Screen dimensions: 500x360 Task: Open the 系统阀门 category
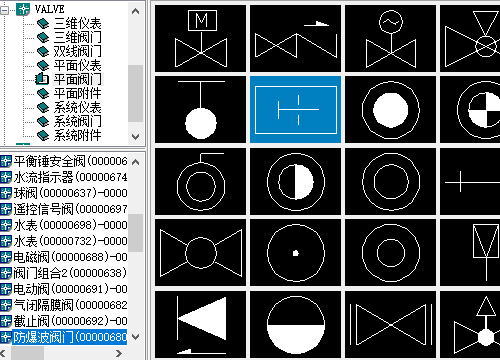[77, 121]
